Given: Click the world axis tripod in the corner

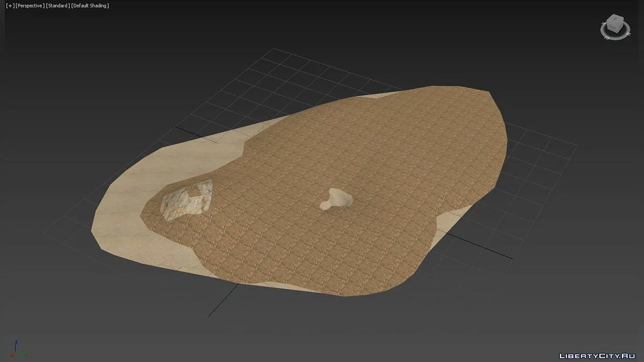Looking at the screenshot, I should tap(15, 351).
